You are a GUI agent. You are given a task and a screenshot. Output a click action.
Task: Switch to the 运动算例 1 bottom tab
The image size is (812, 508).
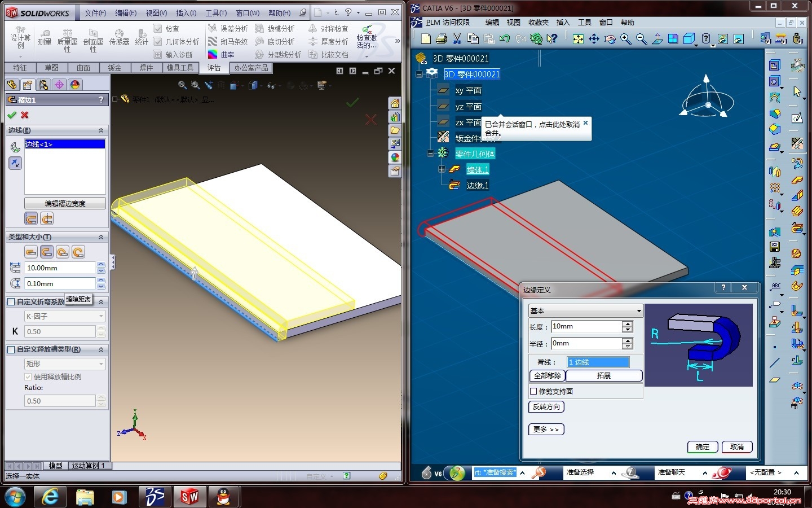[x=88, y=466]
